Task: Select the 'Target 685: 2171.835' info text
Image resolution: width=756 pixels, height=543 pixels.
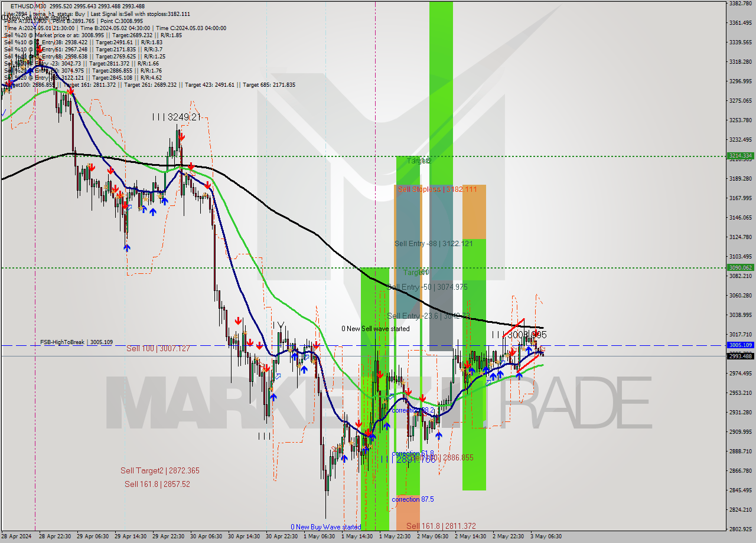Action: pyautogui.click(x=269, y=85)
